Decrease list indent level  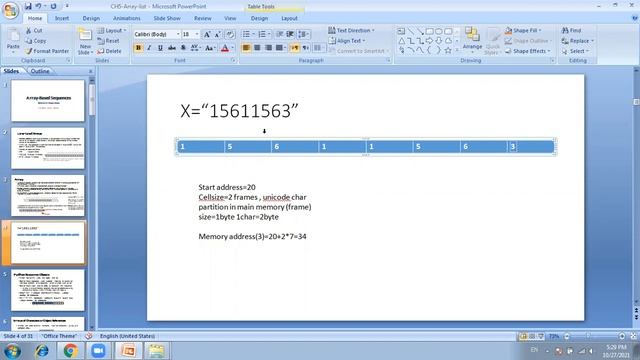pos(280,34)
